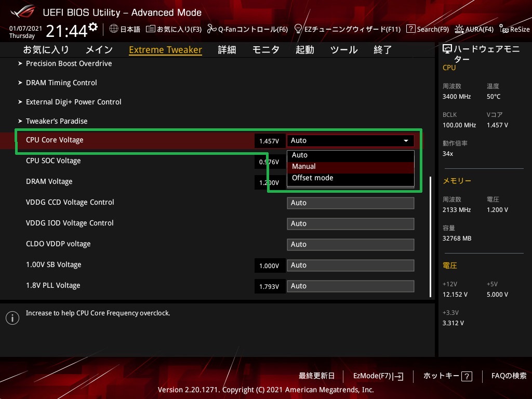Open the CPU Core Voltage dropdown

pos(351,140)
